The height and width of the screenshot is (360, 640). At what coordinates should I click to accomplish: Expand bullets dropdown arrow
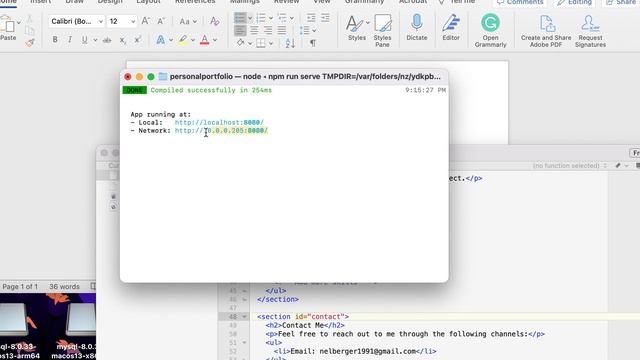(x=250, y=18)
